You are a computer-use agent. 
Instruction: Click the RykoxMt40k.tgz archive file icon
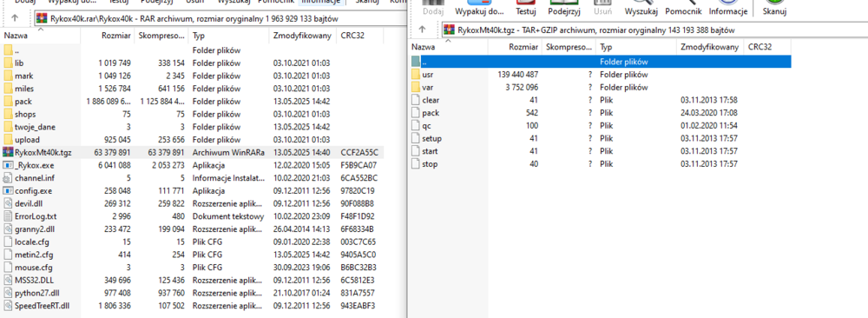click(8, 152)
